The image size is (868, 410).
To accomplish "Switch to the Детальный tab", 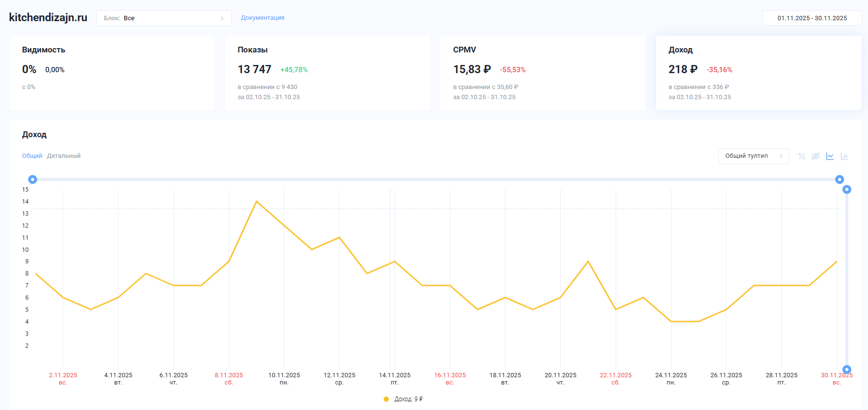I will pos(64,156).
